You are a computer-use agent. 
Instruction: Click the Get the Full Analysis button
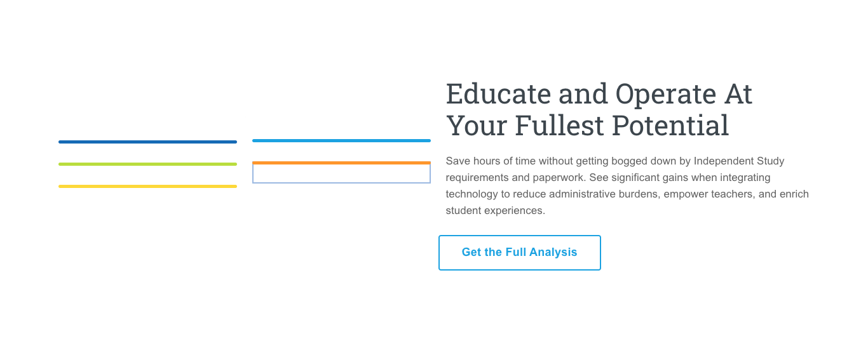click(520, 253)
